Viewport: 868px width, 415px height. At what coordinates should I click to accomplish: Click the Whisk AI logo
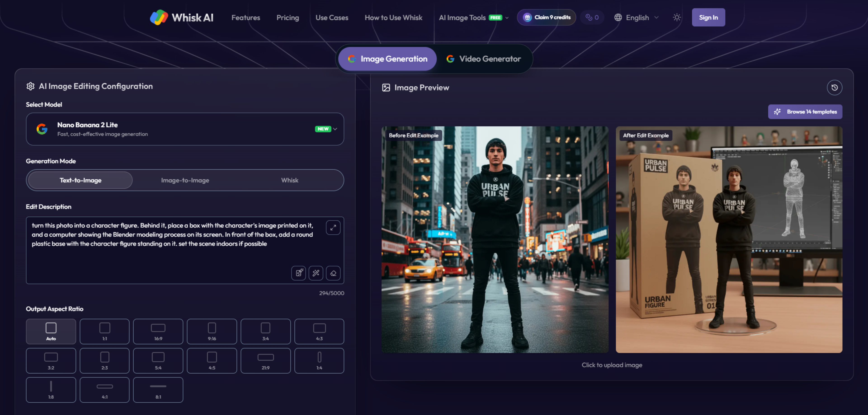(182, 18)
